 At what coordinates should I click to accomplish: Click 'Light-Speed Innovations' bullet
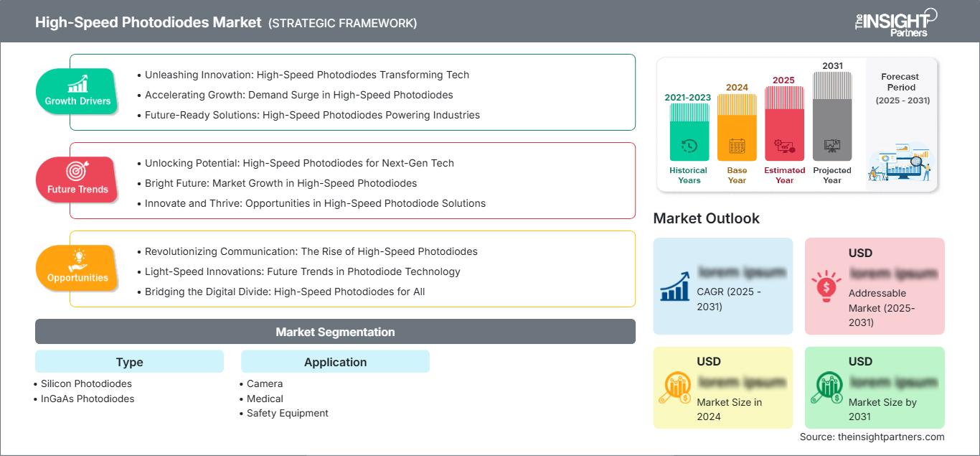click(302, 271)
